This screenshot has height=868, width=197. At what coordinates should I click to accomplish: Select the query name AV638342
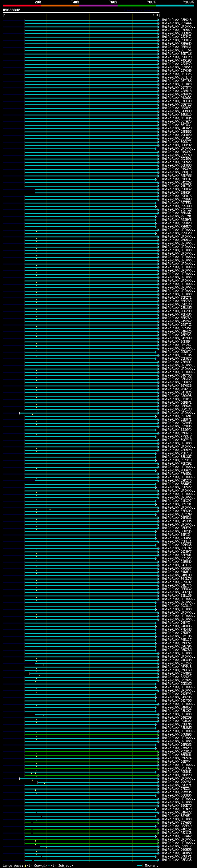tap(11, 10)
